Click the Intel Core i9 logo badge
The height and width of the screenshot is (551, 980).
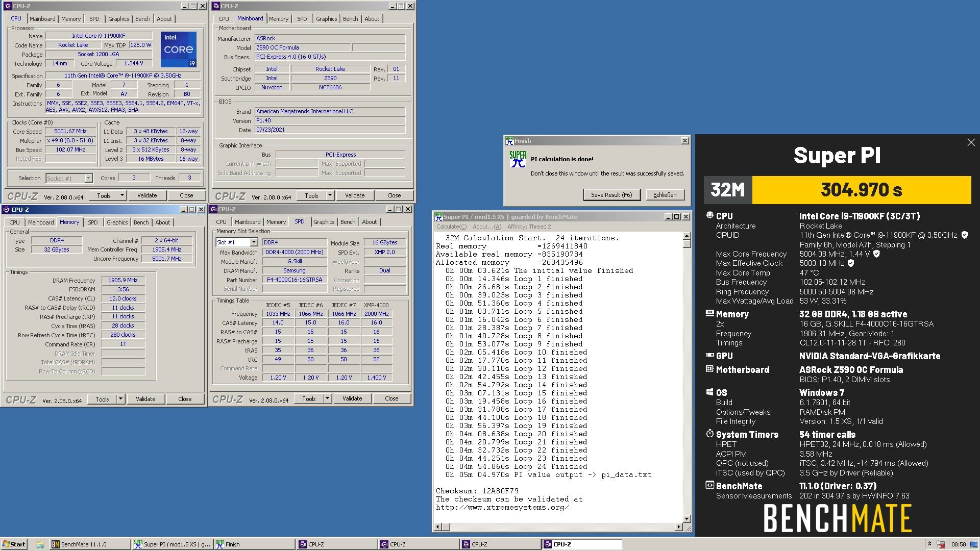(x=178, y=49)
